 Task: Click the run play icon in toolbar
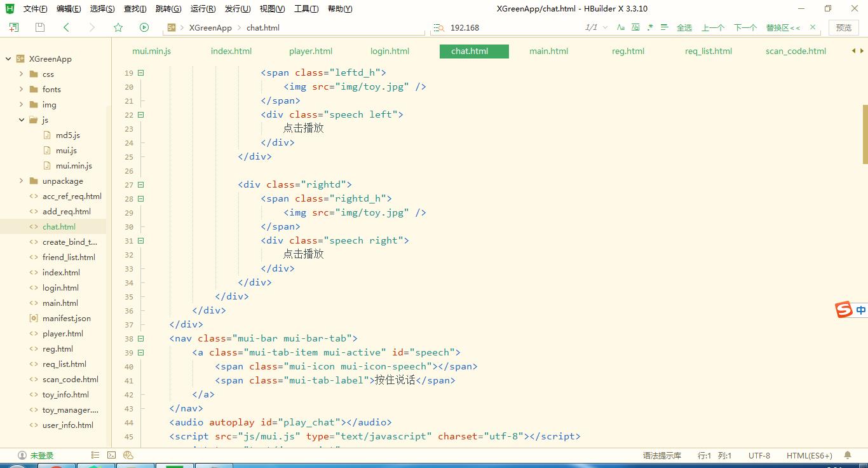[x=144, y=27]
